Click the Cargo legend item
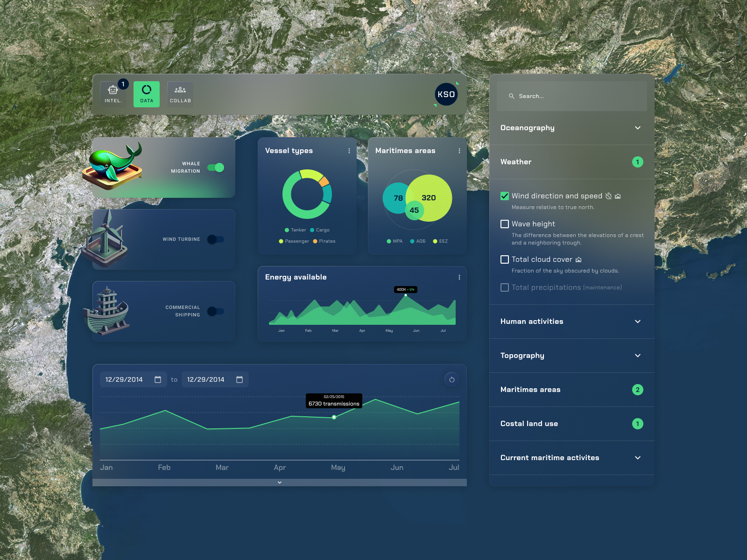This screenshot has height=560, width=747. (x=320, y=230)
